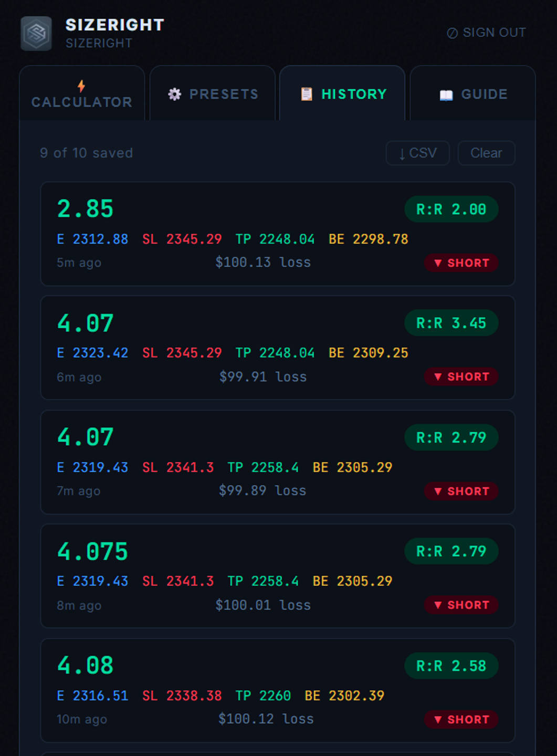Switch to the Presets tab
Image resolution: width=557 pixels, height=756 pixels.
213,93
